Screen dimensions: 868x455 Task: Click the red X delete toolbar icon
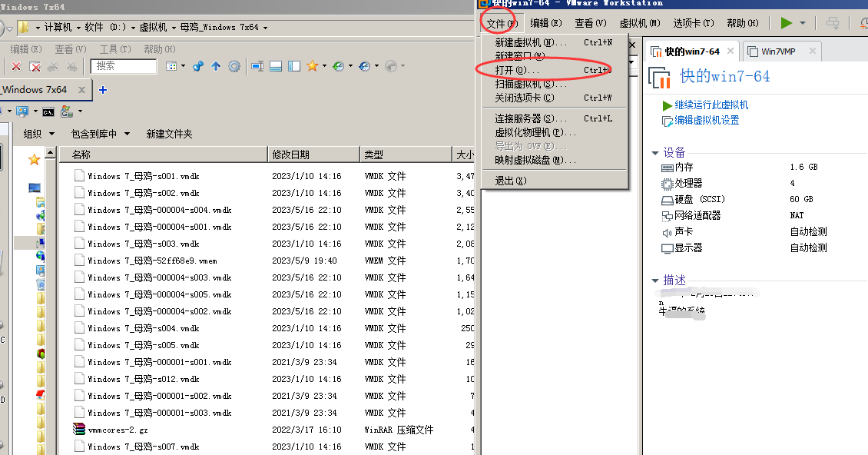click(15, 67)
